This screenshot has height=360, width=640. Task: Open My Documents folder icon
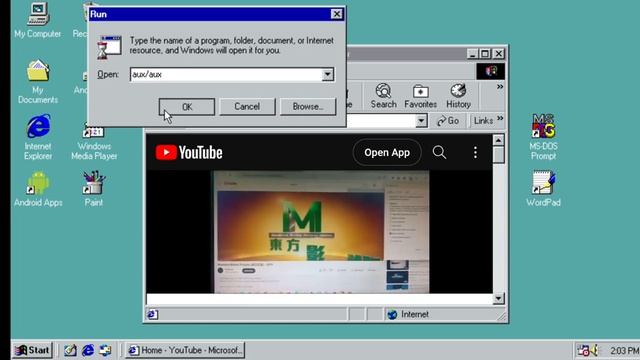coord(38,81)
